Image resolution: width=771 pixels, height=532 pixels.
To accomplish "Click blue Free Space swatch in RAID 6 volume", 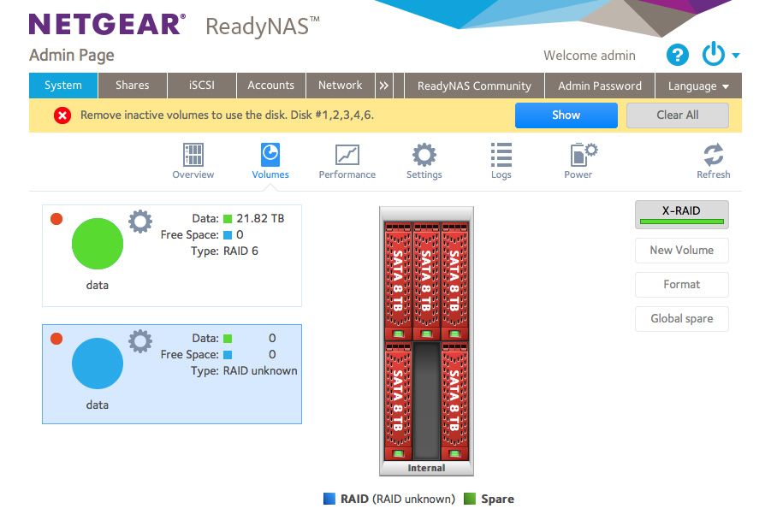I will 228,235.
